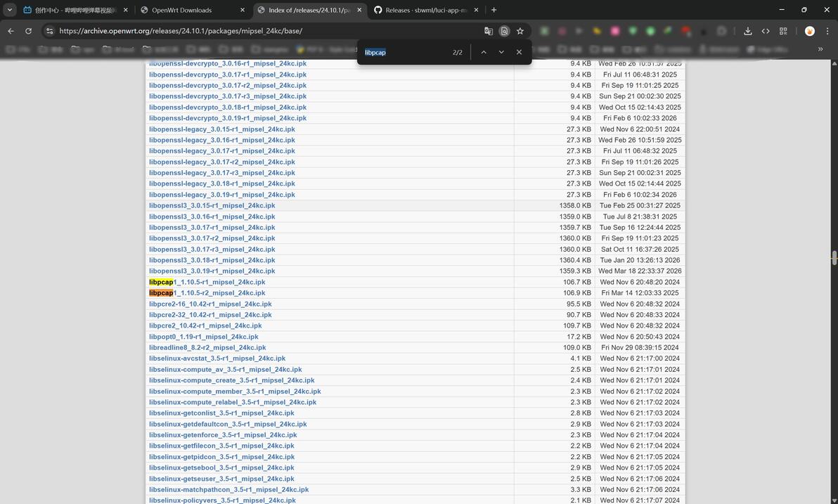Open libpopt0_1.19-r1_mipsel_24kc.ipk link
This screenshot has height=504, width=838.
(x=204, y=337)
